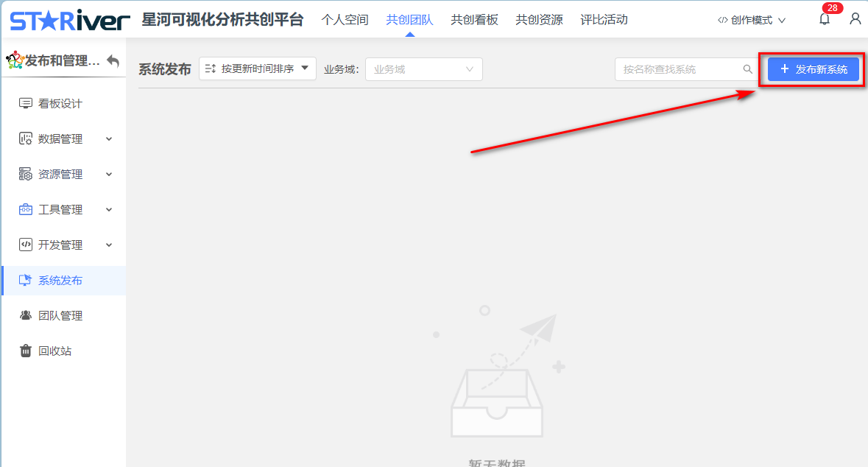Click the notification bell icon
868x467 pixels.
[x=825, y=20]
